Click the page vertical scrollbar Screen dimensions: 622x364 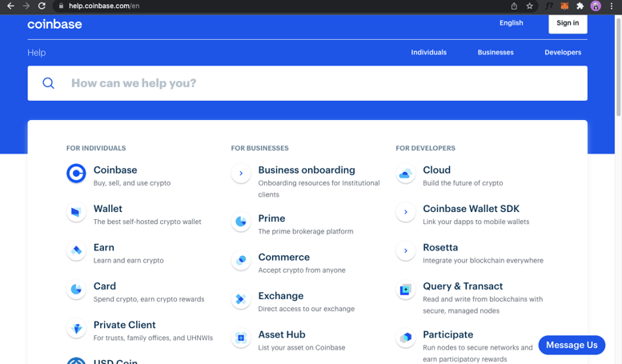pos(618,67)
